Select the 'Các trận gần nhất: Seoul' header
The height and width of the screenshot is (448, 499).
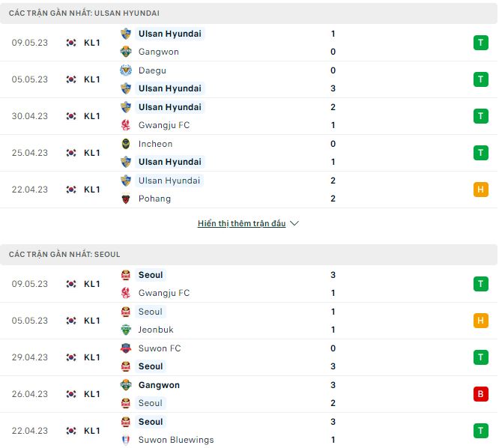point(64,255)
